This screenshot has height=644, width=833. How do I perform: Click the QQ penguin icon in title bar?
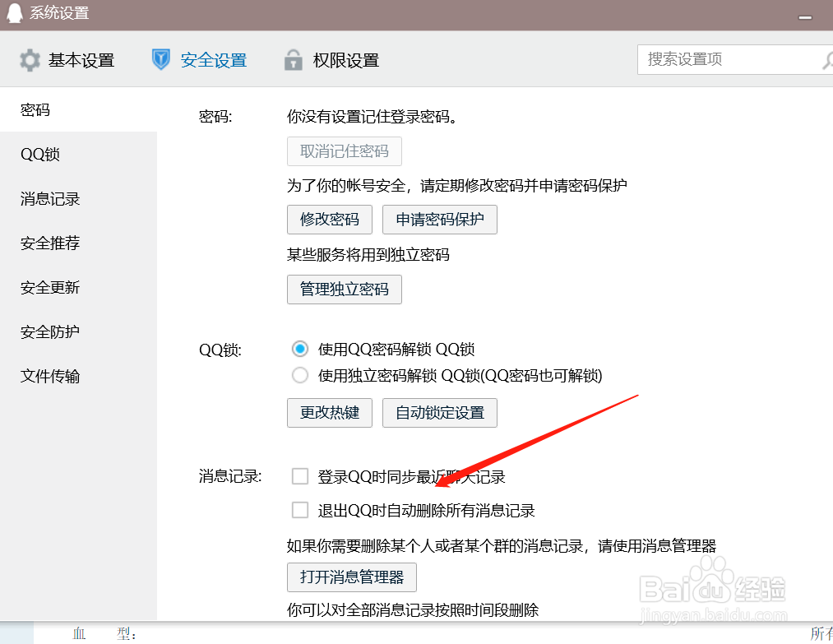click(x=14, y=13)
